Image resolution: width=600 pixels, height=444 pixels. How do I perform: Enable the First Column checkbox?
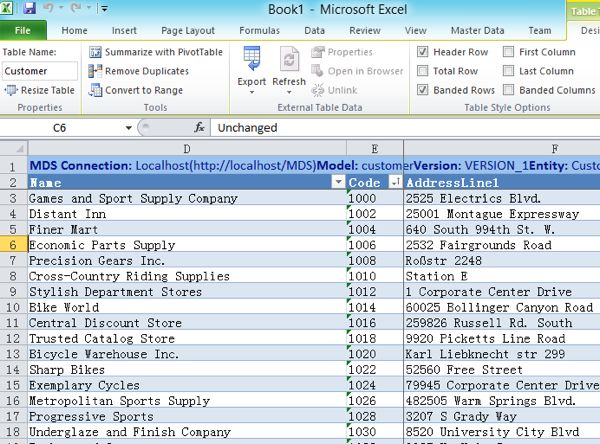[x=508, y=52]
